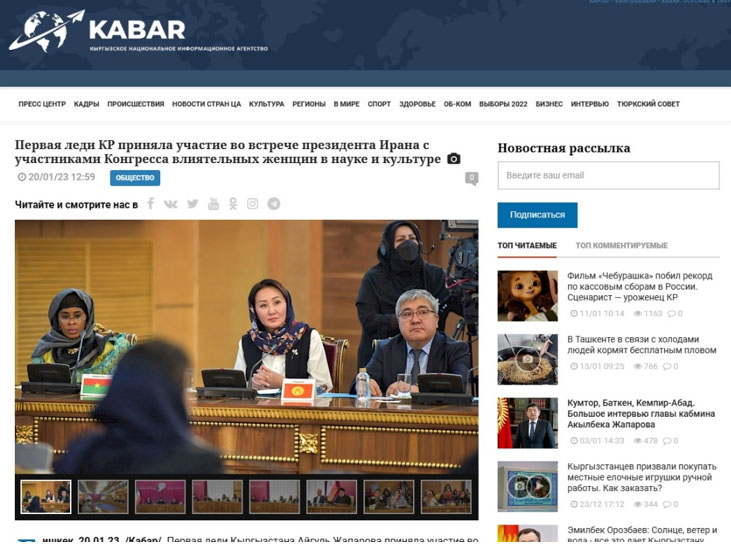The width and height of the screenshot is (731, 553).
Task: Open the Кумтор, Баткен, Кемпир-Абад interview link
Action: pyautogui.click(x=641, y=414)
